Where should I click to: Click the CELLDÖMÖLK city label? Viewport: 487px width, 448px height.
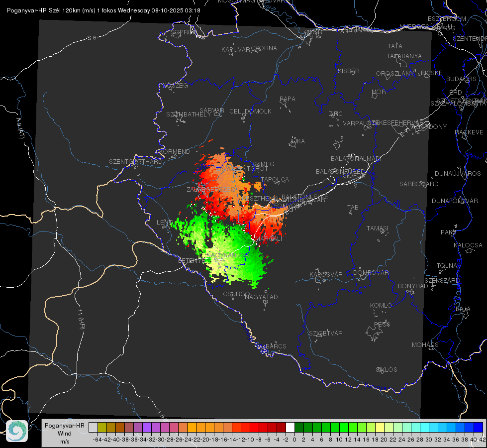click(x=251, y=111)
